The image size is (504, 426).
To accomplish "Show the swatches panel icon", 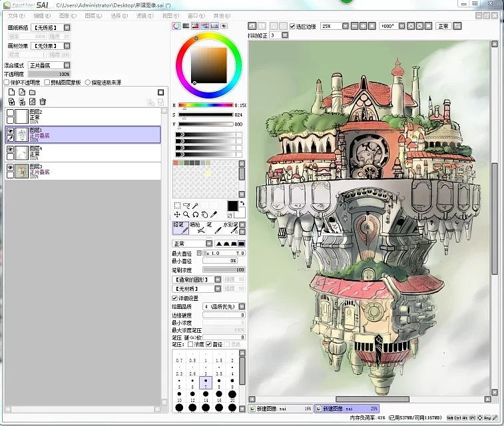I will [214, 26].
